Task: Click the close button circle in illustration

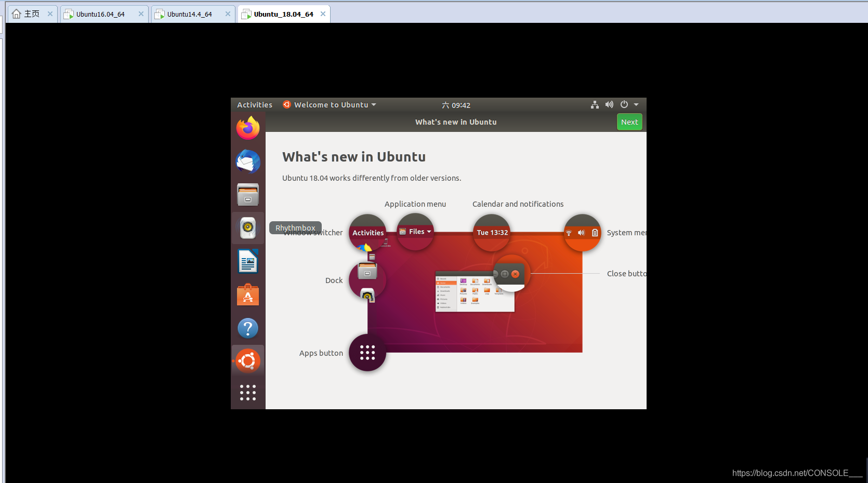Action: pyautogui.click(x=511, y=273)
